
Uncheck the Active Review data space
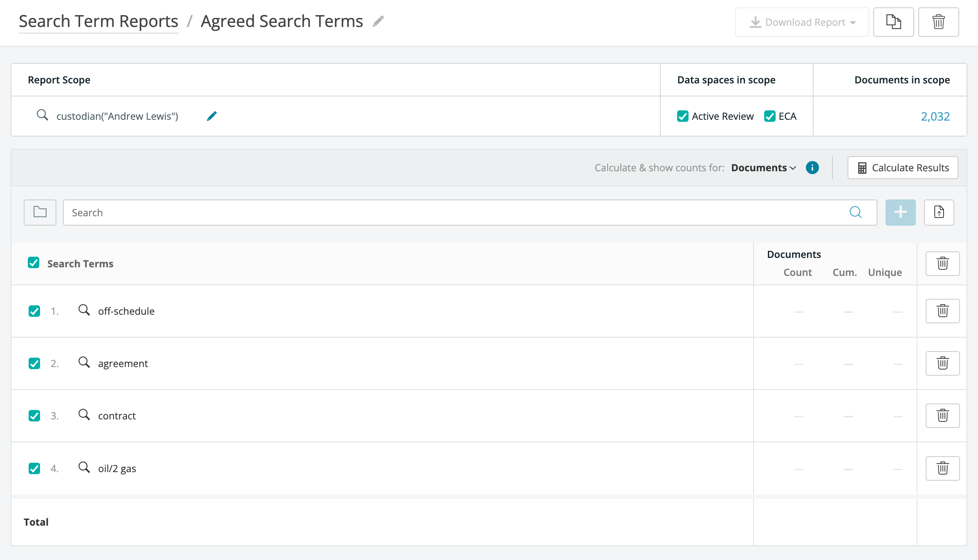pos(682,116)
